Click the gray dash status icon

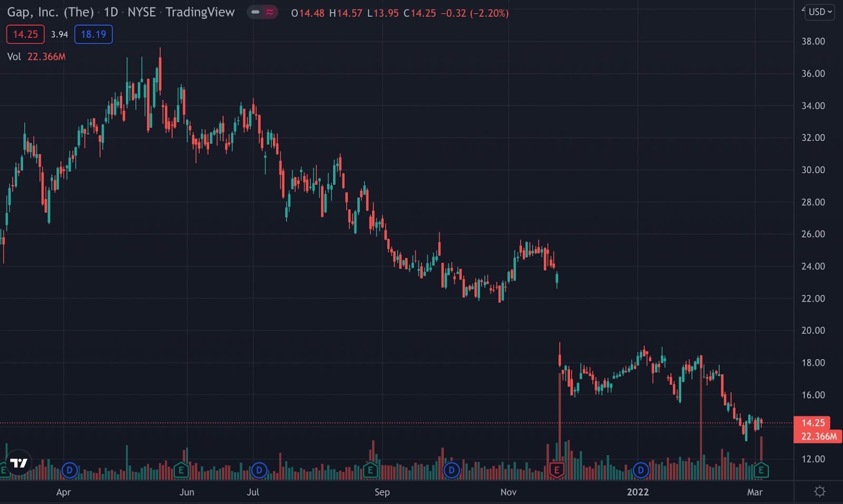point(255,12)
